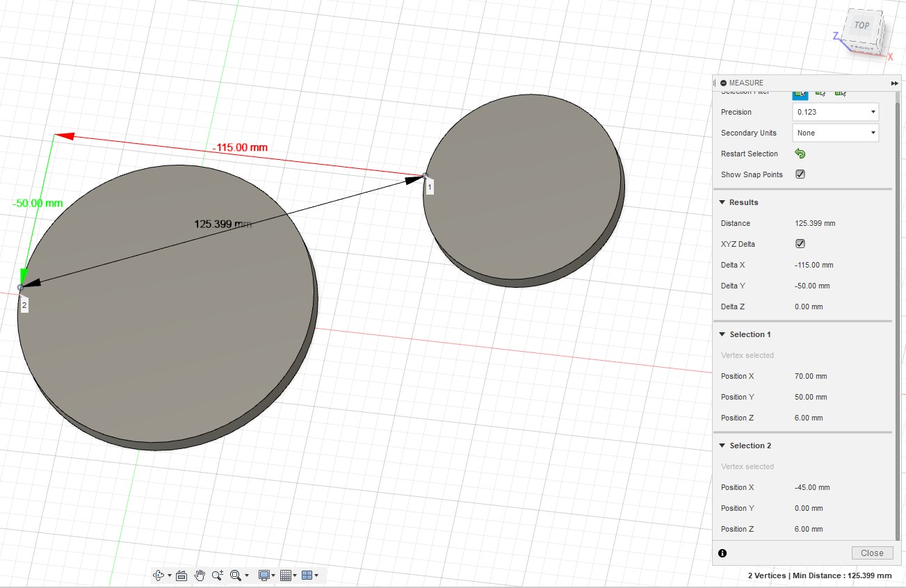Open the Grid and Snaps icon
The height and width of the screenshot is (588, 906).
[286, 575]
